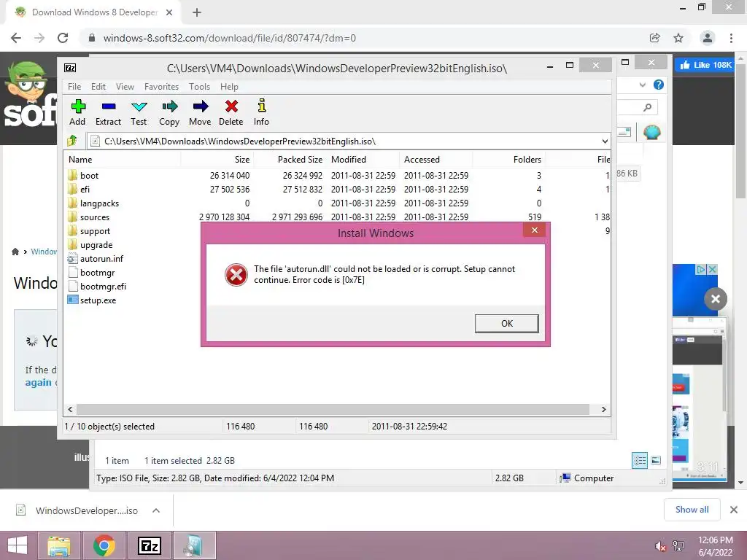Viewport: 747px width, 560px height.
Task: Sort by the Modified column header
Action: coord(363,160)
